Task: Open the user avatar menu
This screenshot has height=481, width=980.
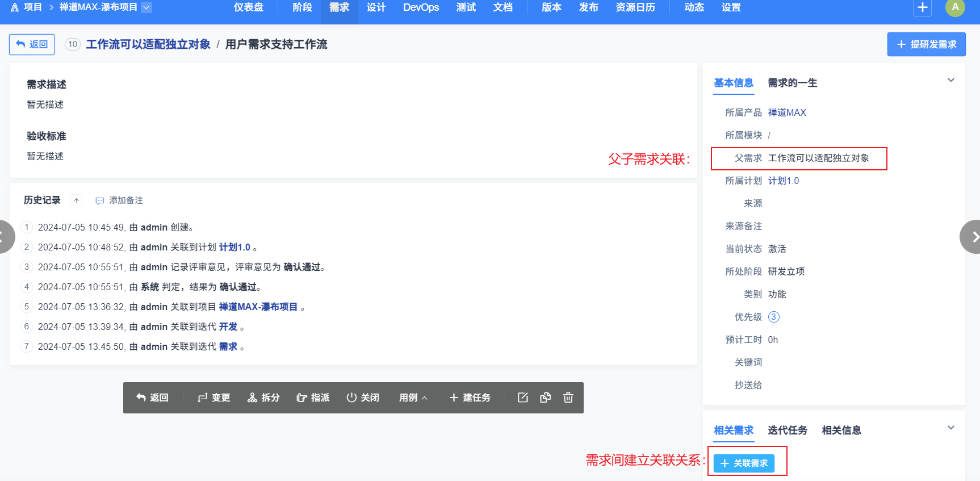Action: (955, 7)
